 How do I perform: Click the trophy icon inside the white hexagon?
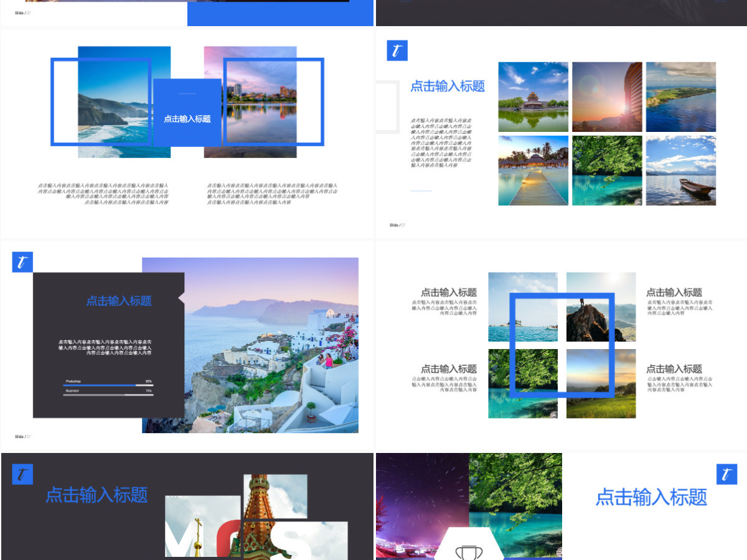coord(468,552)
